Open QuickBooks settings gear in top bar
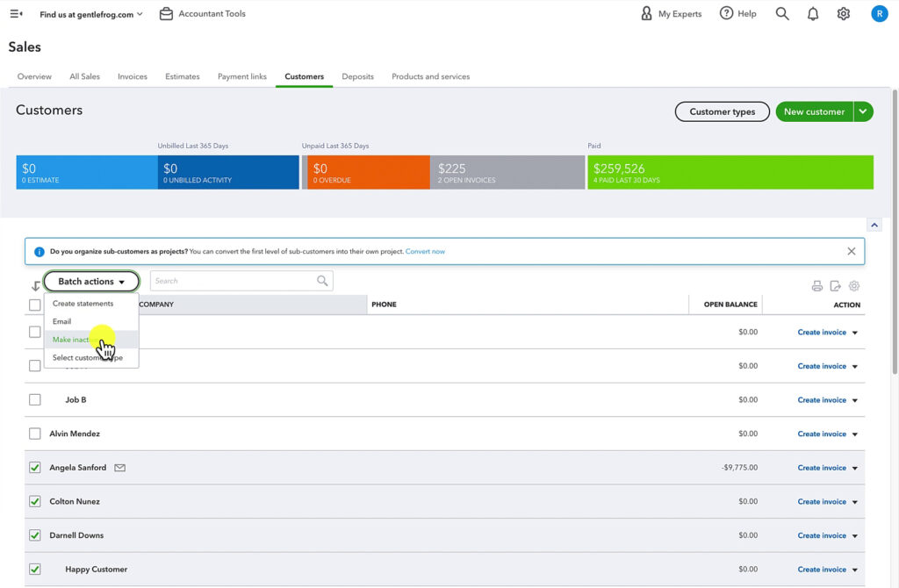The height and width of the screenshot is (588, 899). click(x=844, y=13)
